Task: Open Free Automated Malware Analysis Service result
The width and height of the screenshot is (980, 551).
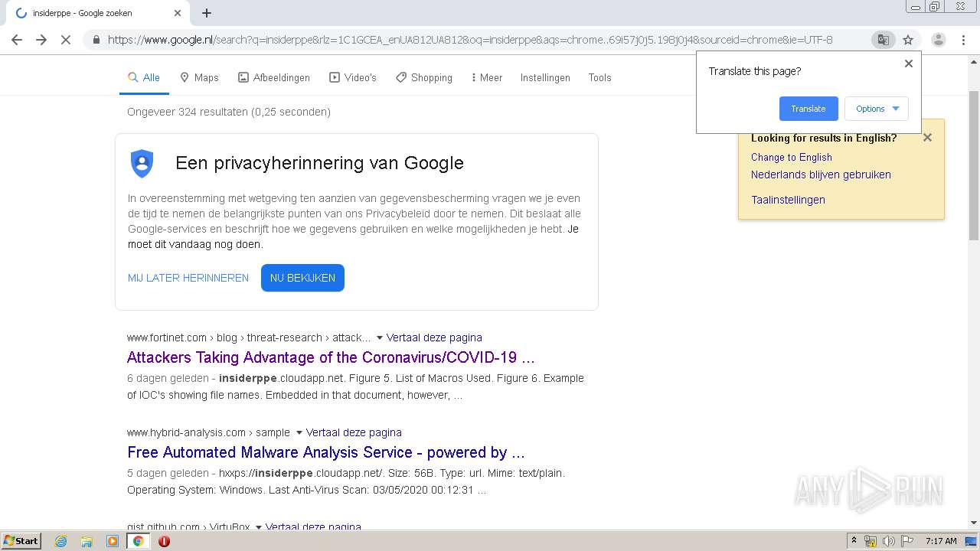Action: coord(326,452)
